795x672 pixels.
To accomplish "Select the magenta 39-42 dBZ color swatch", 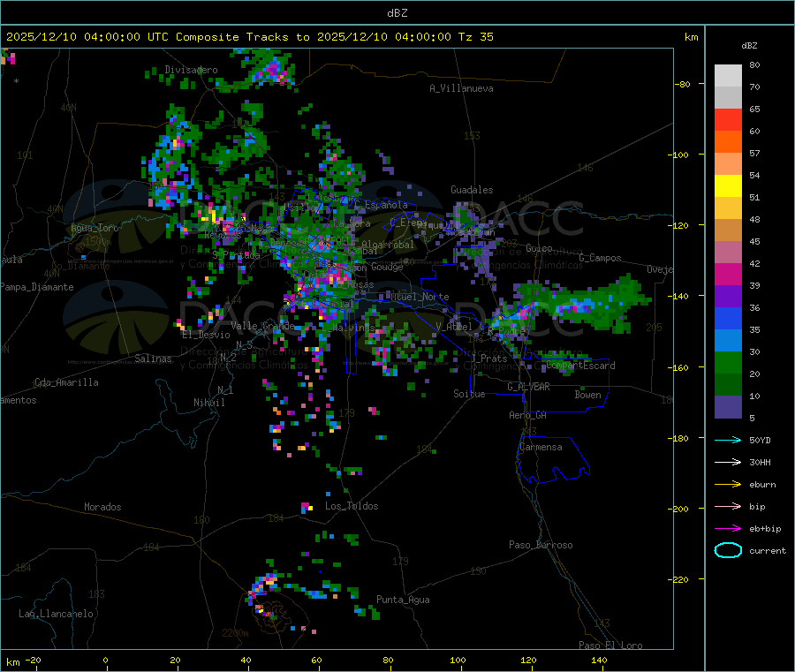I will [728, 274].
